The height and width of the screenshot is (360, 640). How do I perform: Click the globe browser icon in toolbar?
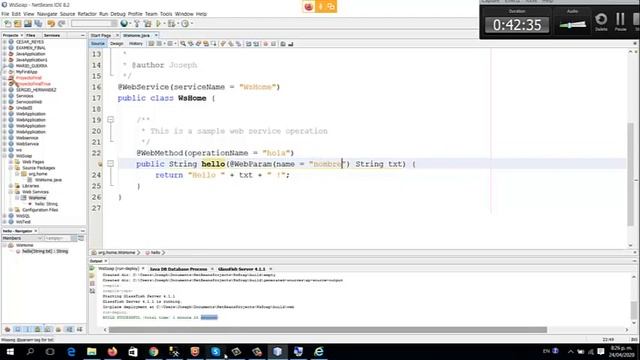[x=124, y=24]
